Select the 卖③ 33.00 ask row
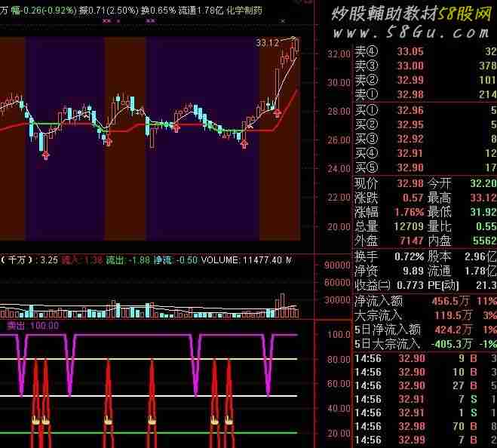This screenshot has width=497, height=448. (425, 66)
